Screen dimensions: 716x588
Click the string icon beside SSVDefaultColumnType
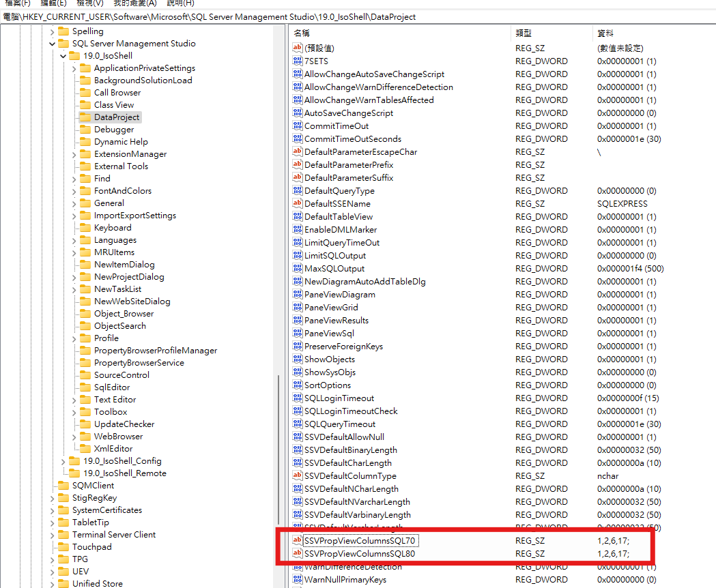coord(297,476)
